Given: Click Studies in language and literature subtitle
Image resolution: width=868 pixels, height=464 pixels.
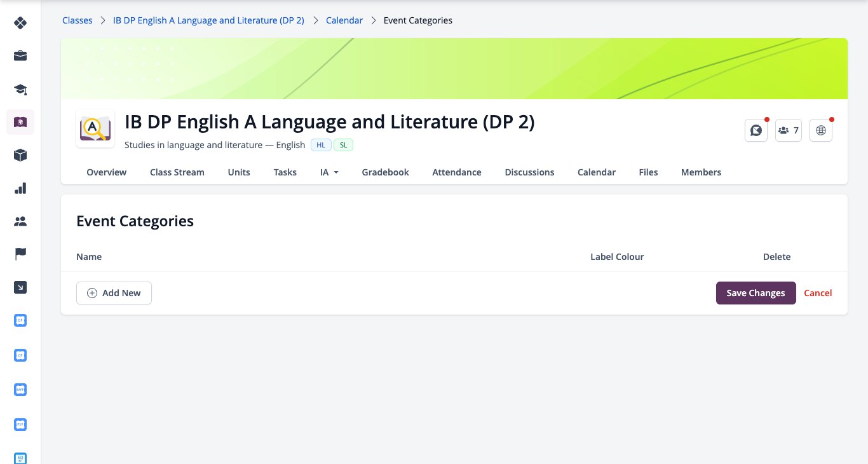Looking at the screenshot, I should point(215,145).
